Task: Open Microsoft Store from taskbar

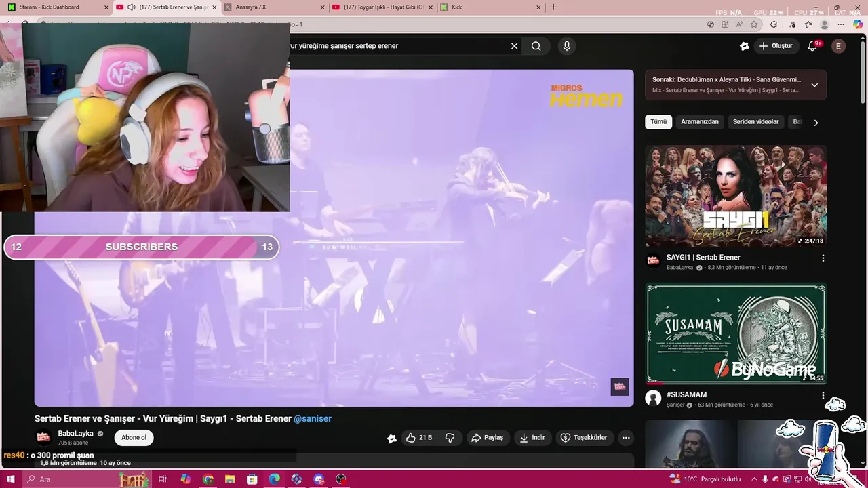Action: 252,479
